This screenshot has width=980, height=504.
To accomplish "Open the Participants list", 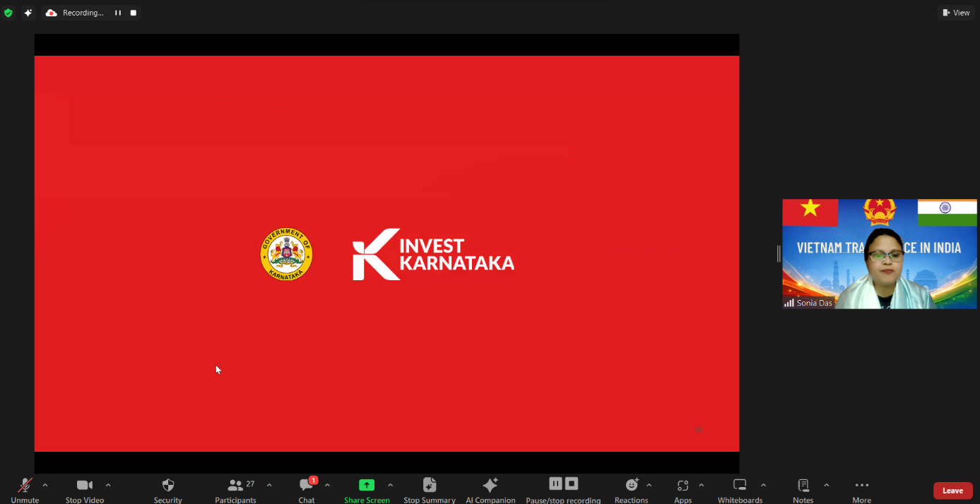I will [235, 490].
